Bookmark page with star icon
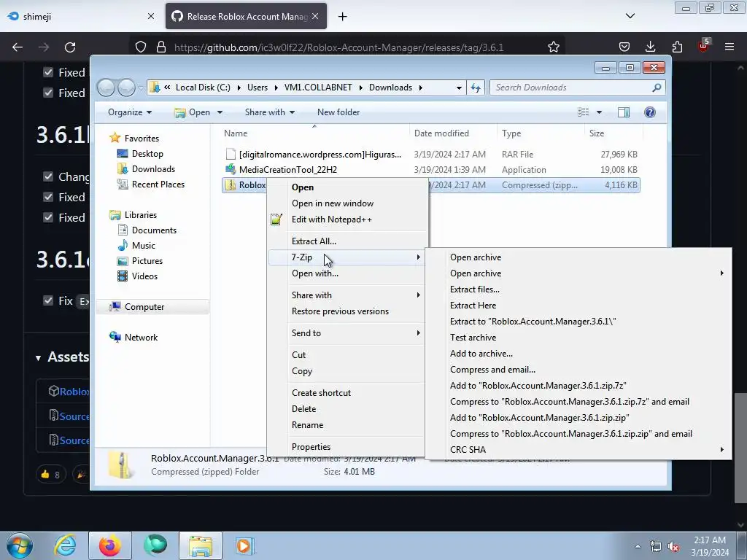 pos(553,47)
